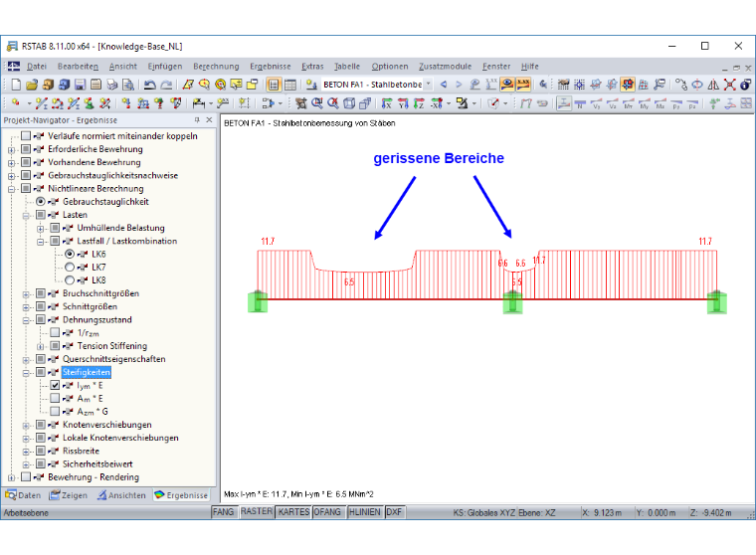The height and width of the screenshot is (555, 756).
Task: Show member deformation results icon
Action: click(564, 103)
